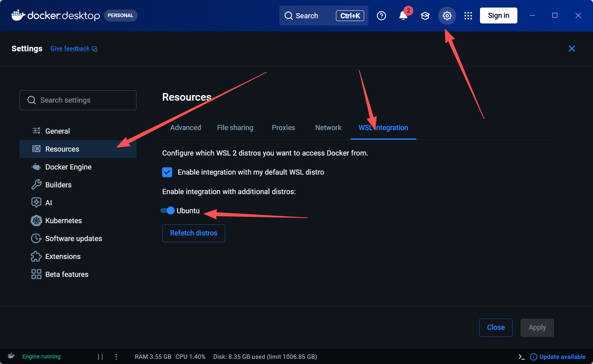
Task: Focus the Search settings input field
Action: coord(78,100)
